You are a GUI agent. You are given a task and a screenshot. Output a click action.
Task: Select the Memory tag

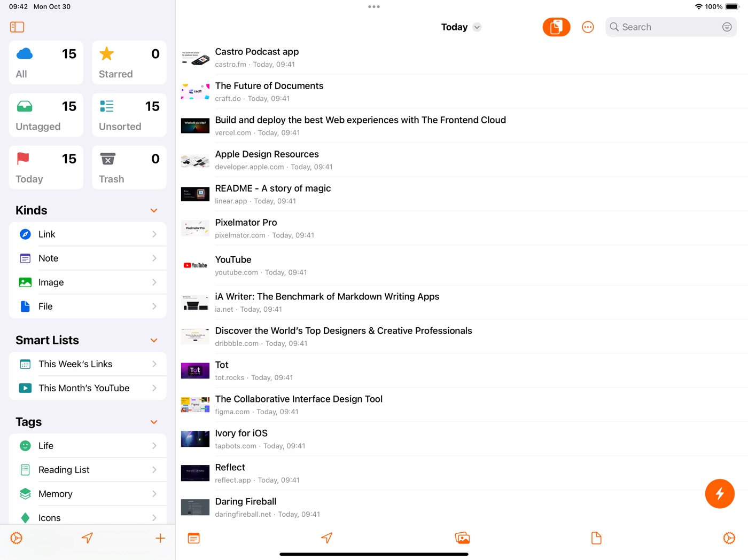click(x=88, y=493)
